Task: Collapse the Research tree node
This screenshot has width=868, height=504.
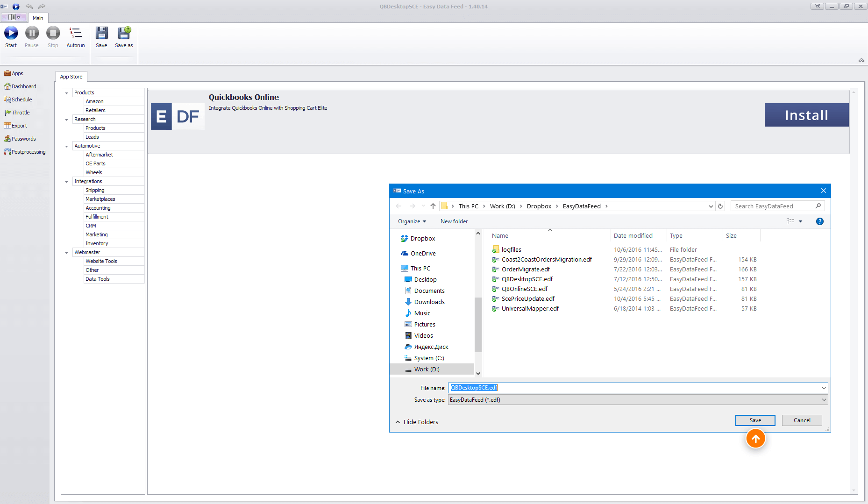Action: coord(66,120)
